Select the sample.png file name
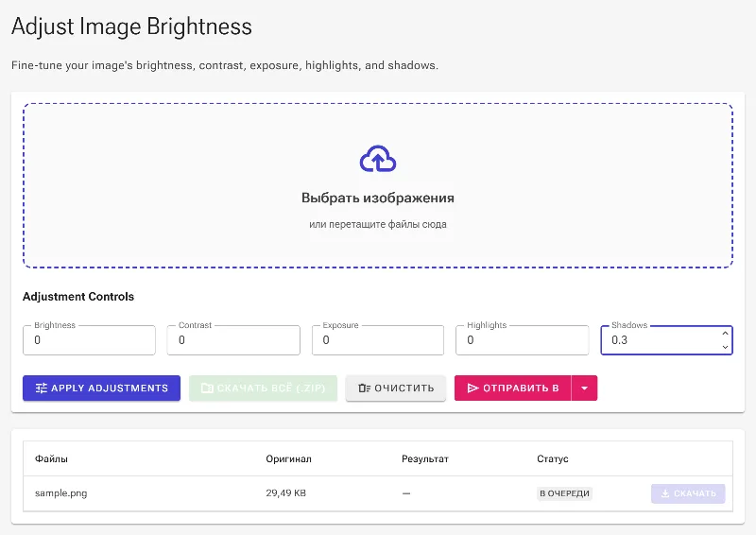 (x=61, y=493)
